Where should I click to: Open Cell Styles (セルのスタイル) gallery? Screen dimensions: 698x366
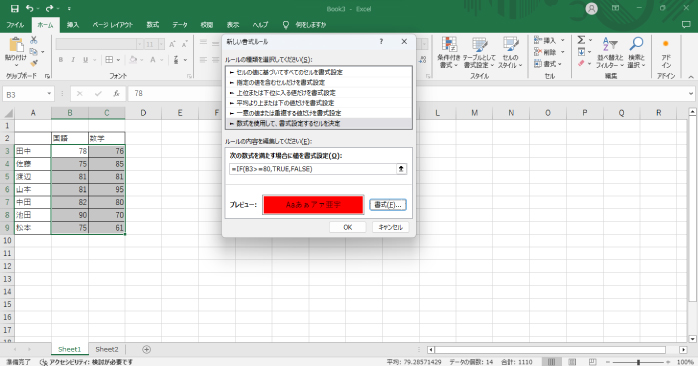pyautogui.click(x=510, y=53)
